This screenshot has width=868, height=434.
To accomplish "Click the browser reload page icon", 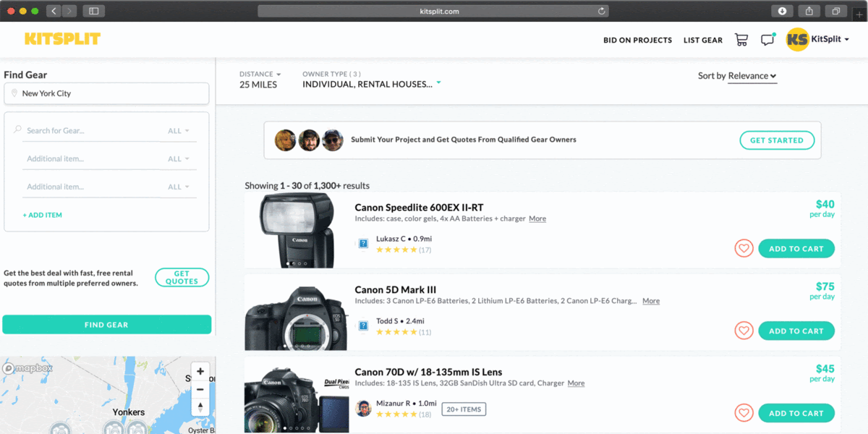I will tap(601, 11).
